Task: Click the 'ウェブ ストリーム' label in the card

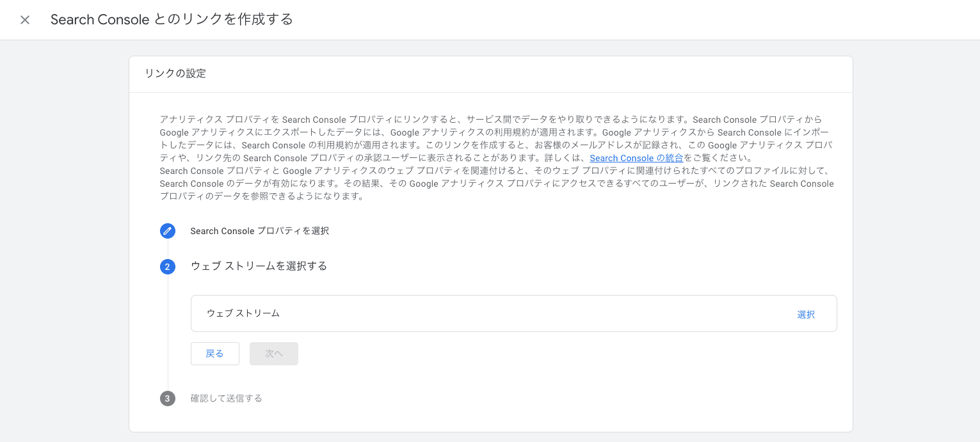Action: click(x=243, y=313)
